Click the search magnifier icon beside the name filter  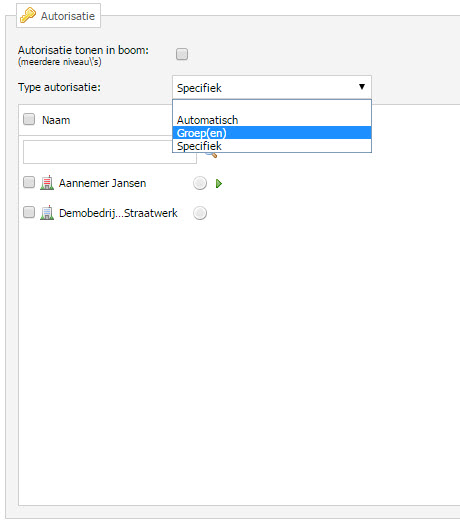coord(211,154)
